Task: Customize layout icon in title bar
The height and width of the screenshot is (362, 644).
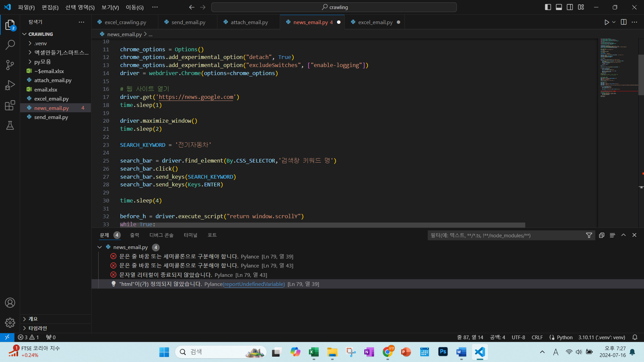Action: click(x=581, y=7)
